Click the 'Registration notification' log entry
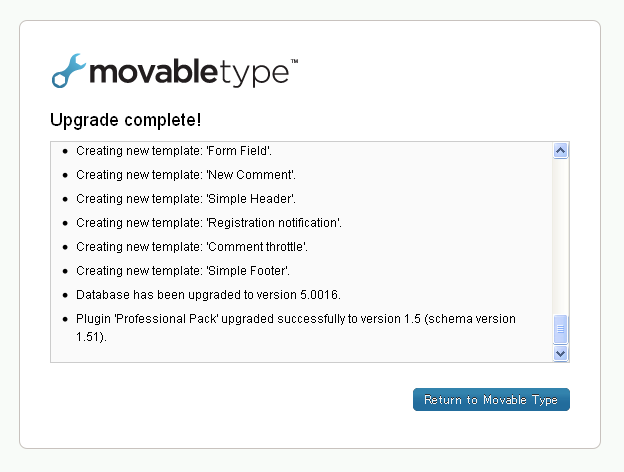Viewport: 624px width, 472px height. point(209,222)
